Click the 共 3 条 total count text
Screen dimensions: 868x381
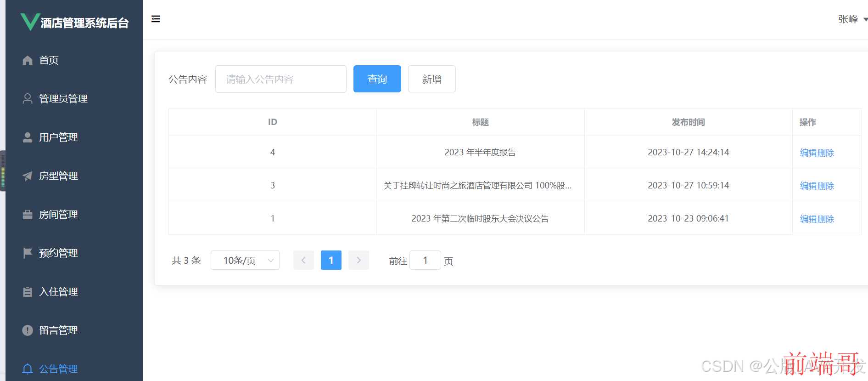186,261
